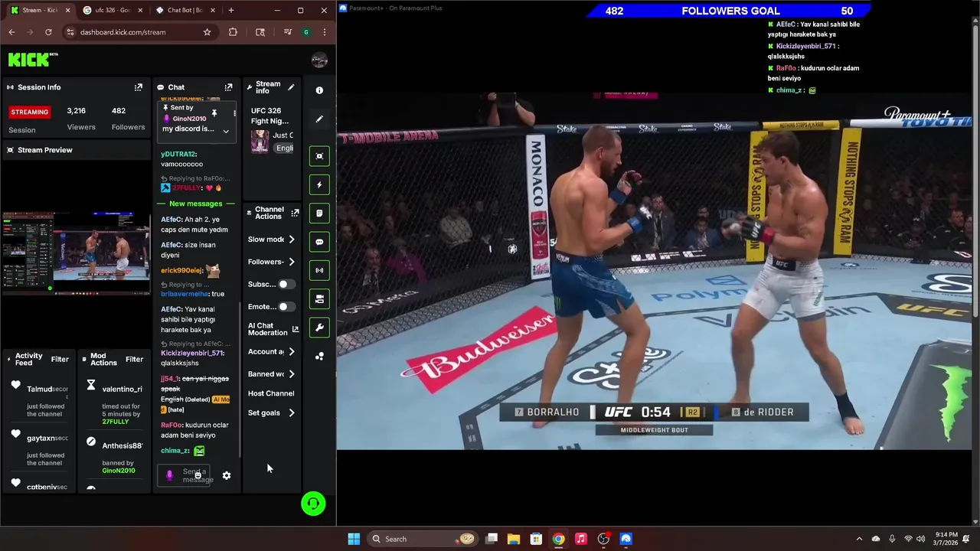This screenshot has width=980, height=551.
Task: Open profile avatar in Kick header
Action: pyautogui.click(x=319, y=60)
